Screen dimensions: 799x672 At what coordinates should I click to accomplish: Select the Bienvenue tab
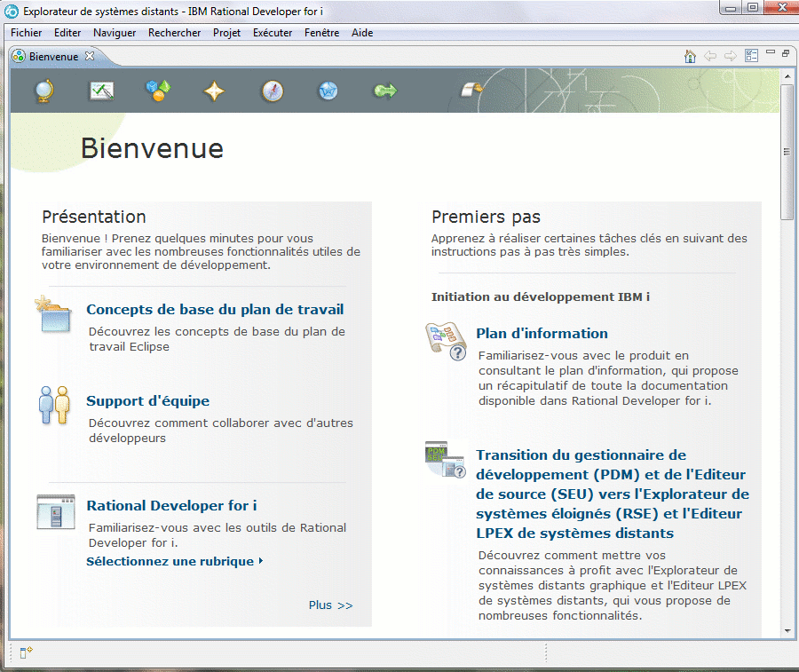tap(53, 57)
